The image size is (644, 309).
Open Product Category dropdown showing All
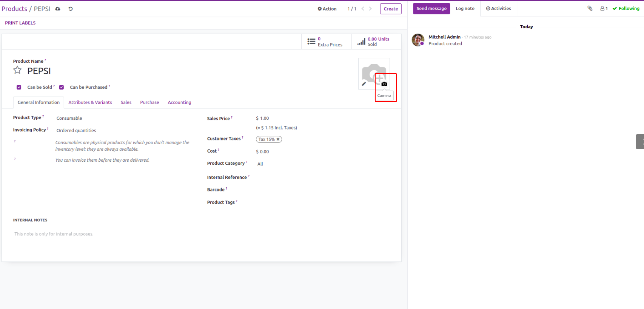click(323, 164)
